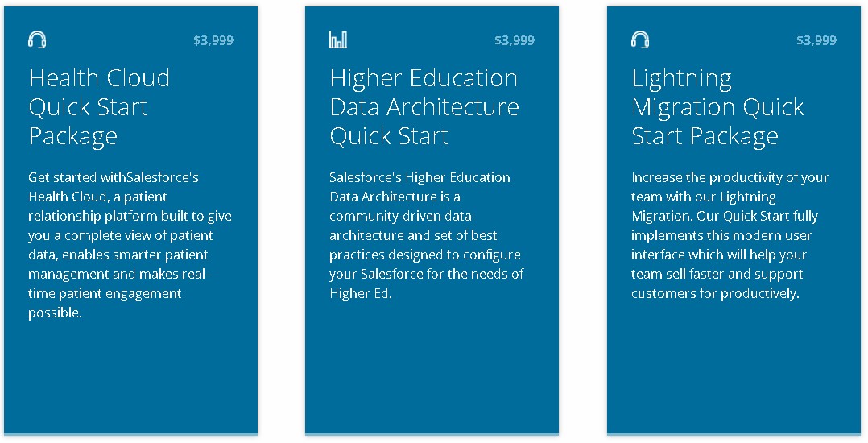Click 'Migration Quick' line in the right card heading

pyautogui.click(x=717, y=107)
